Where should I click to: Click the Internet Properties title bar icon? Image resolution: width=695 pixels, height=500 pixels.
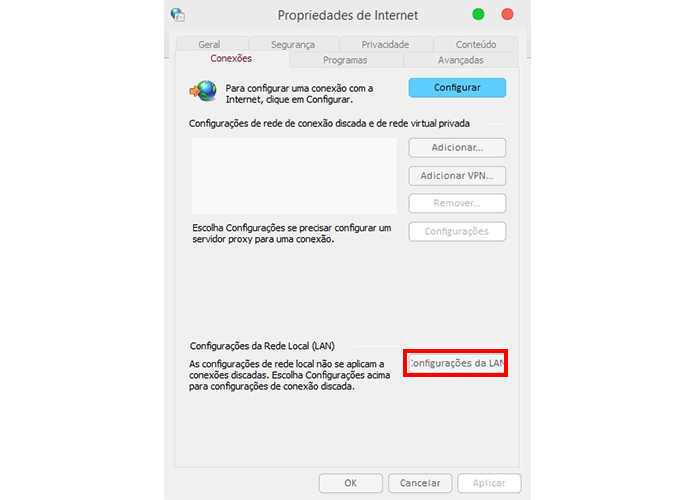click(178, 15)
